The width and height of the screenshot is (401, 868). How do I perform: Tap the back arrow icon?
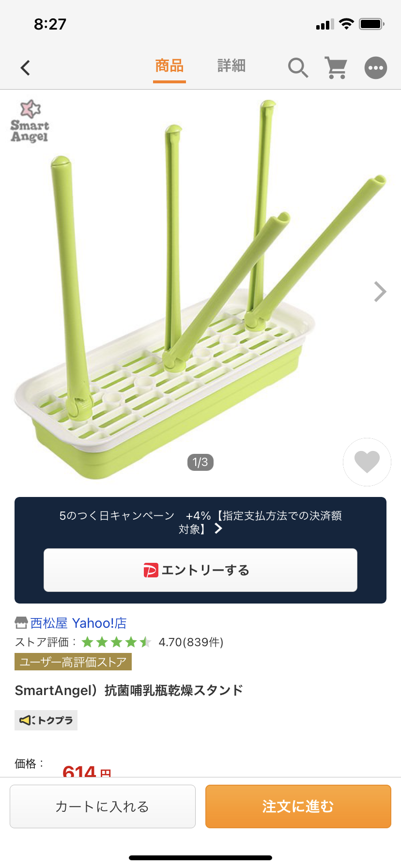click(x=26, y=68)
